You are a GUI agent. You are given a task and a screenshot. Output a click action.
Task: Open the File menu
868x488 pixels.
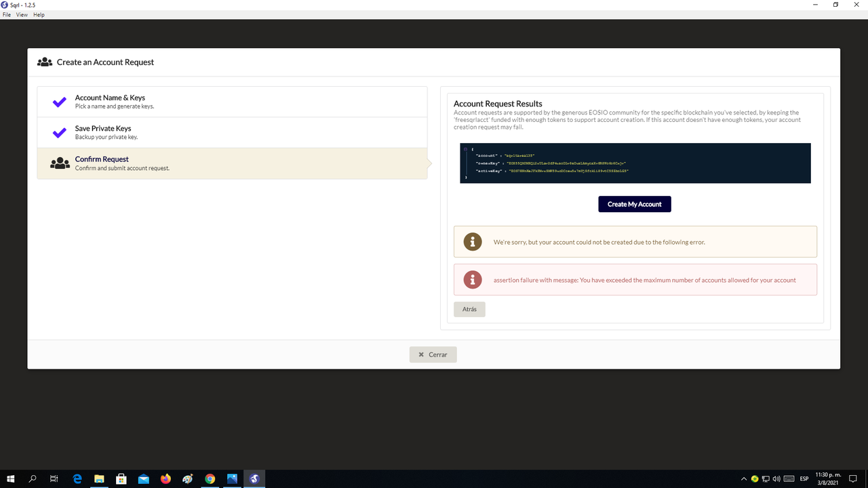[7, 14]
